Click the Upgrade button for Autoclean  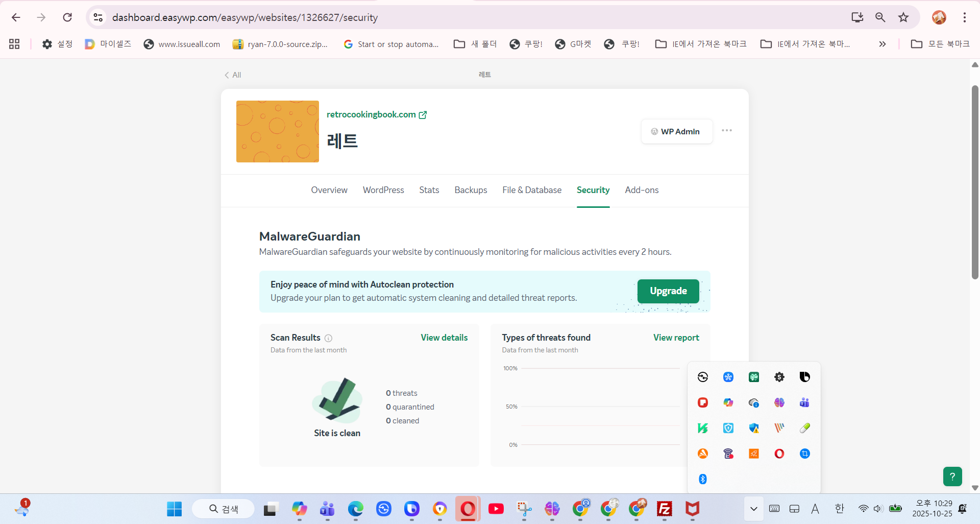(x=668, y=291)
